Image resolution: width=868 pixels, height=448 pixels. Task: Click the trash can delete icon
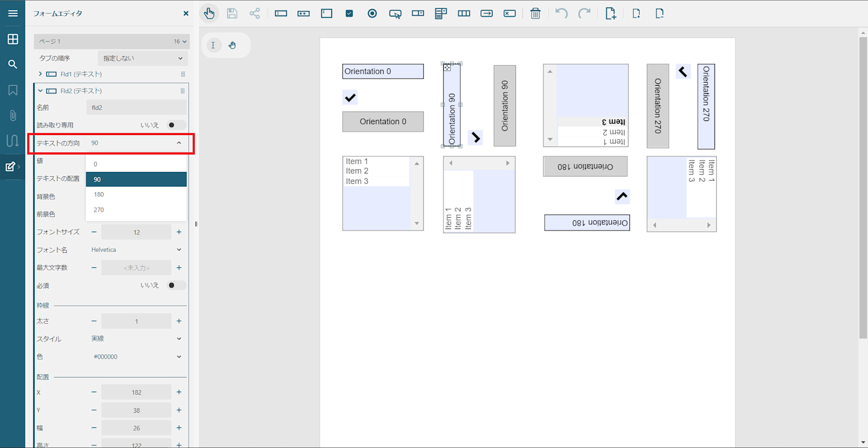click(x=535, y=14)
